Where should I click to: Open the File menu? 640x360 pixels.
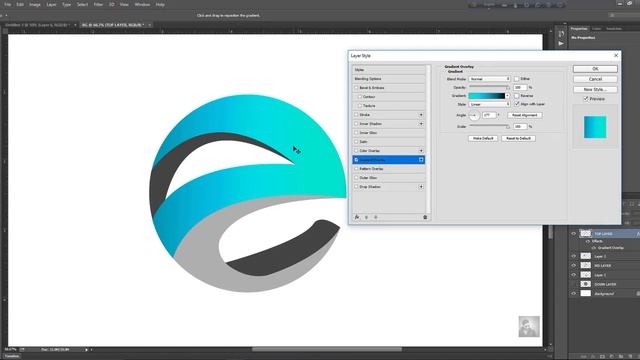[7, 4]
